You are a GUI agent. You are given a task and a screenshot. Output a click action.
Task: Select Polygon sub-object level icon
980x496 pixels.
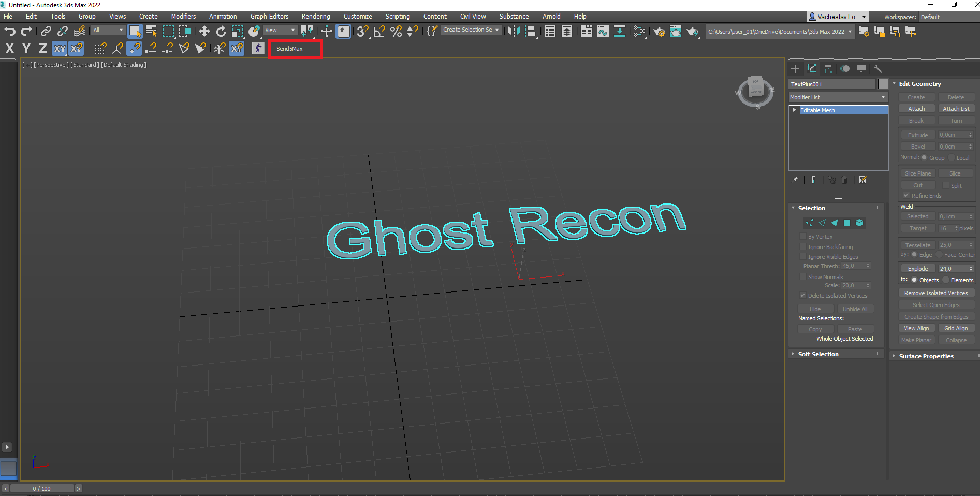click(x=847, y=223)
